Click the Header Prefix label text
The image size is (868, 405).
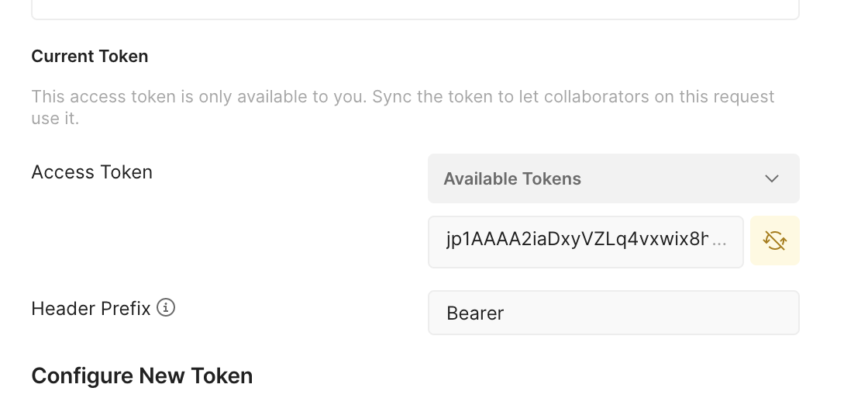tap(91, 309)
